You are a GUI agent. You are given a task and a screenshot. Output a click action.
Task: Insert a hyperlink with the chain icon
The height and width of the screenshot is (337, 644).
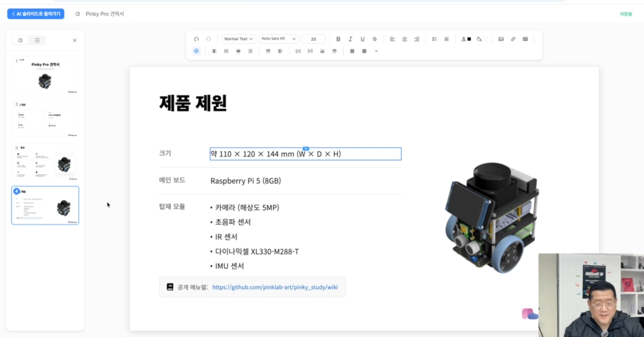coord(513,39)
